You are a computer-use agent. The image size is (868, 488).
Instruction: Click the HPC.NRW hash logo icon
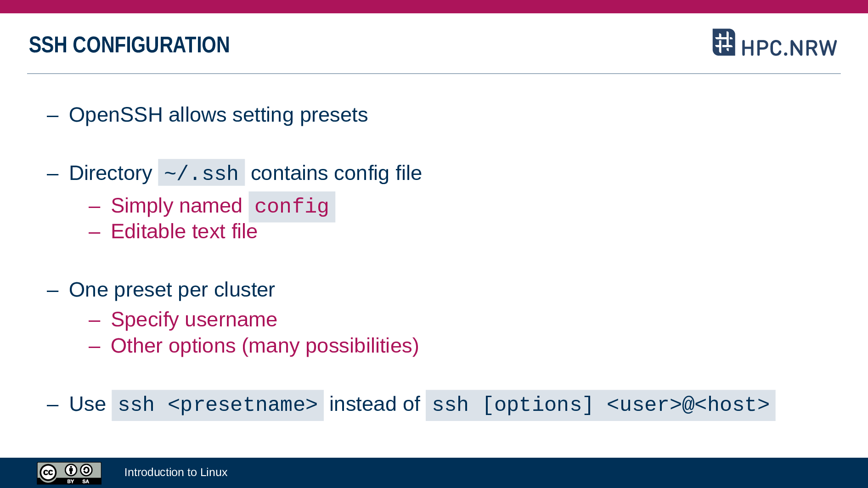724,42
